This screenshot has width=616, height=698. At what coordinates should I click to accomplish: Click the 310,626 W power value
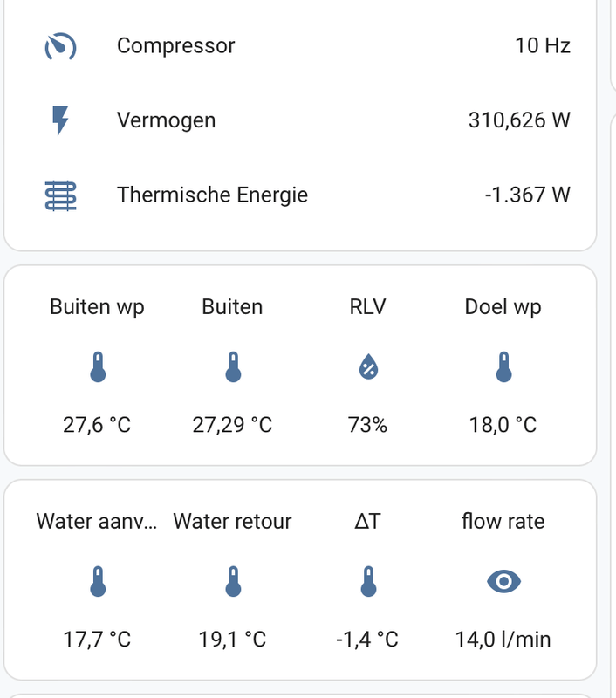pos(519,120)
